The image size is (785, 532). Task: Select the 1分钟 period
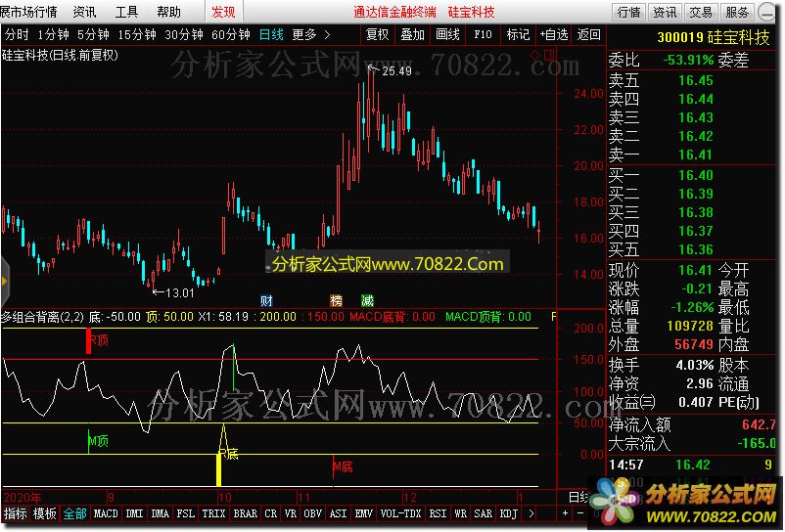point(54,35)
